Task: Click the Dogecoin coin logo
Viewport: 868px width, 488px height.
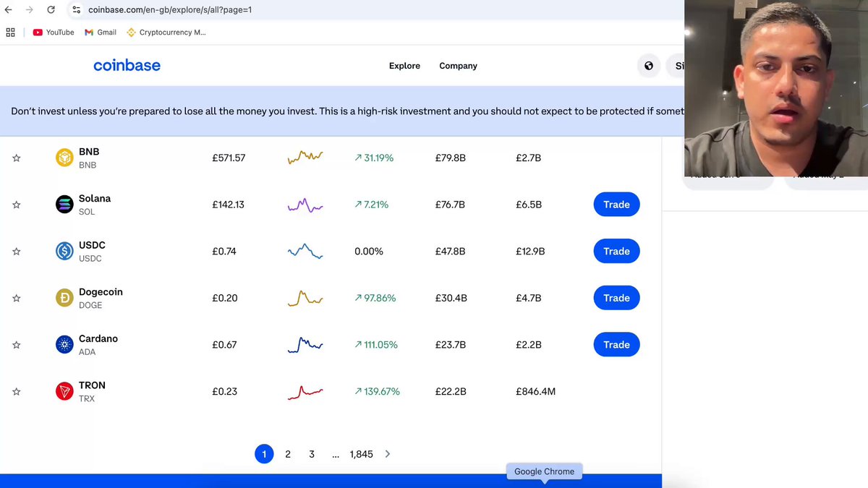Action: (x=64, y=298)
